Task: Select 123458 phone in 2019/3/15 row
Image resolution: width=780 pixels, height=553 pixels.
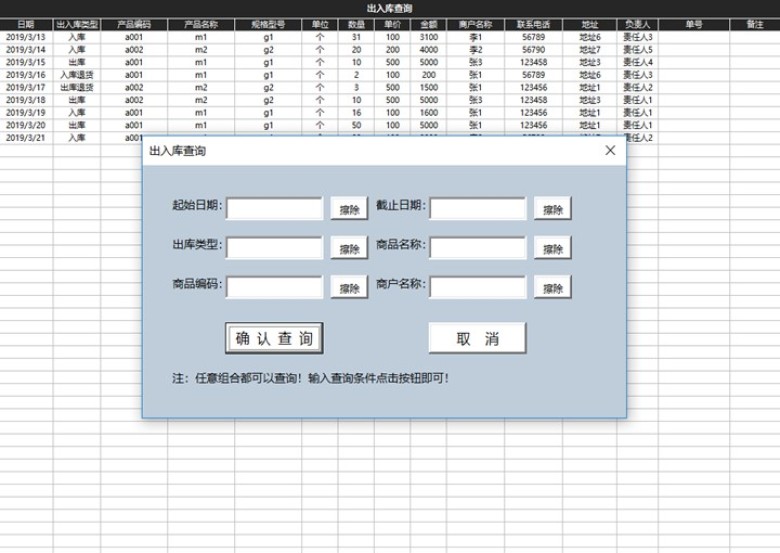Action: coord(534,62)
